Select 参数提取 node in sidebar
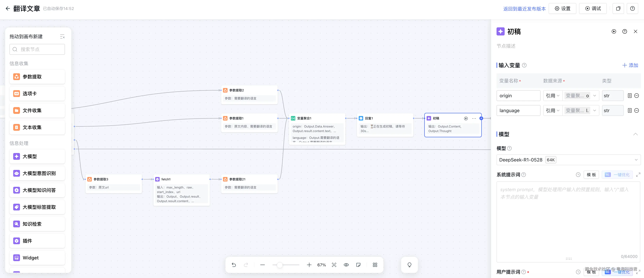Screen dimensions: 644x278 click(x=37, y=77)
